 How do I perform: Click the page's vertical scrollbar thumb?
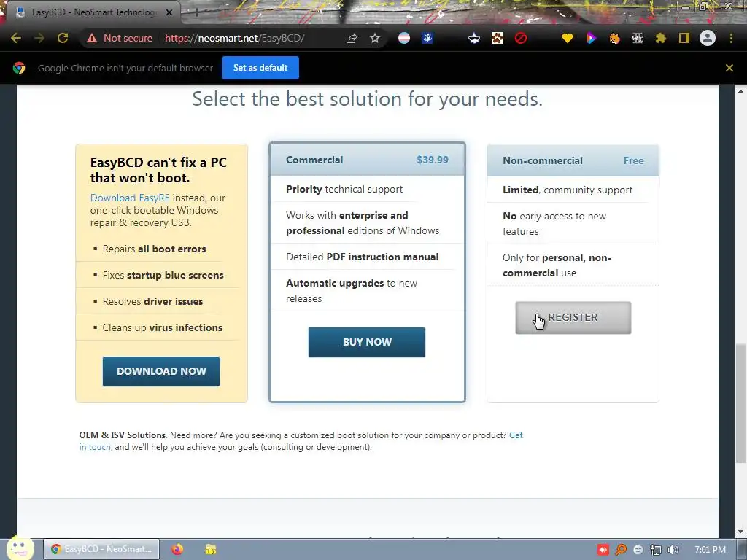click(740, 402)
